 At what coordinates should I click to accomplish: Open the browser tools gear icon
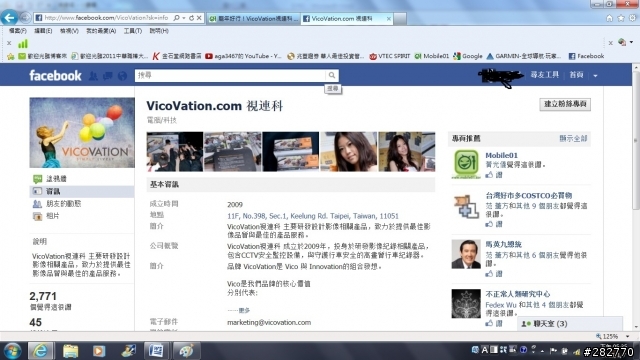click(632, 18)
